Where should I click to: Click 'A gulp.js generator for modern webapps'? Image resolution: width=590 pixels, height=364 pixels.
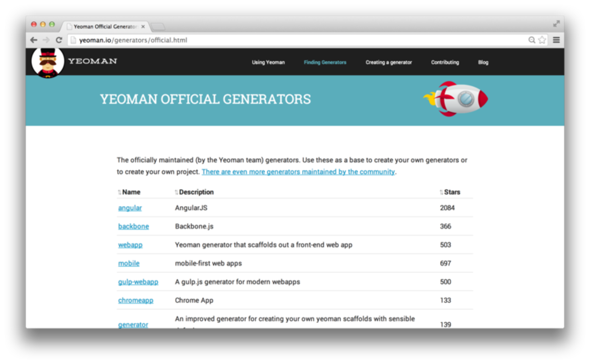pyautogui.click(x=237, y=282)
